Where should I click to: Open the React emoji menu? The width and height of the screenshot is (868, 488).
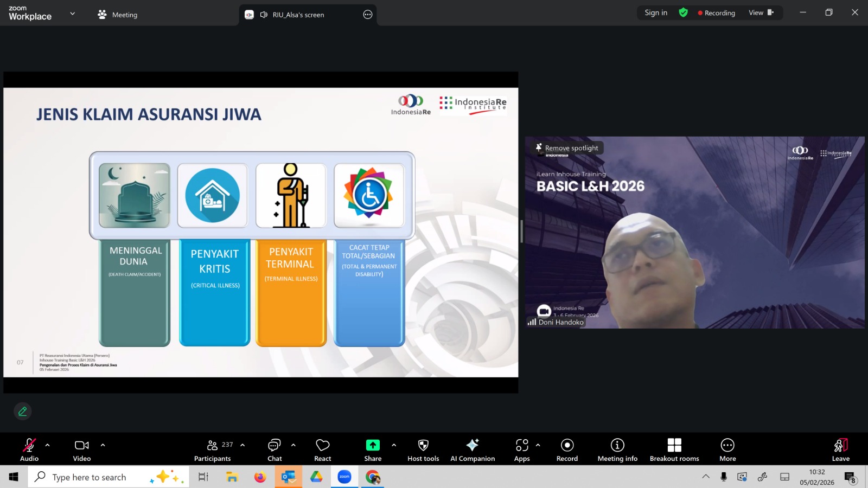[x=323, y=450]
